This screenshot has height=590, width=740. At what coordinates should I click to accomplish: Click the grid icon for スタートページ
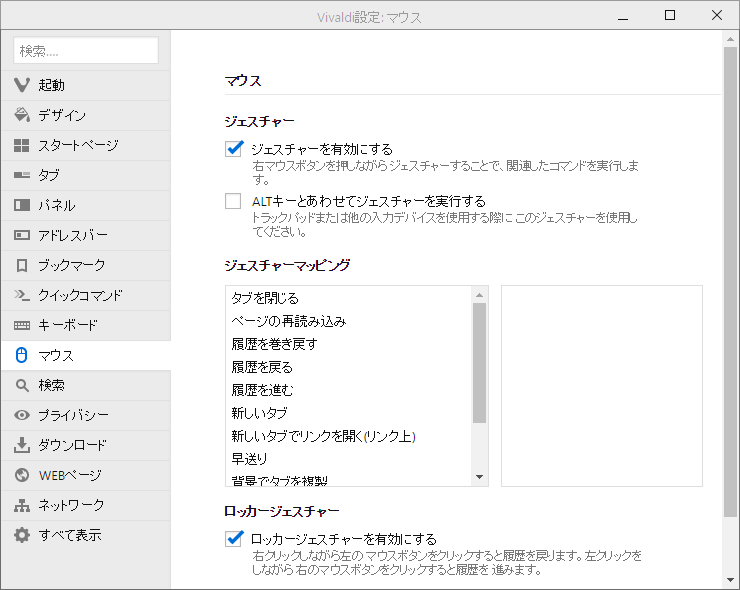coord(22,145)
